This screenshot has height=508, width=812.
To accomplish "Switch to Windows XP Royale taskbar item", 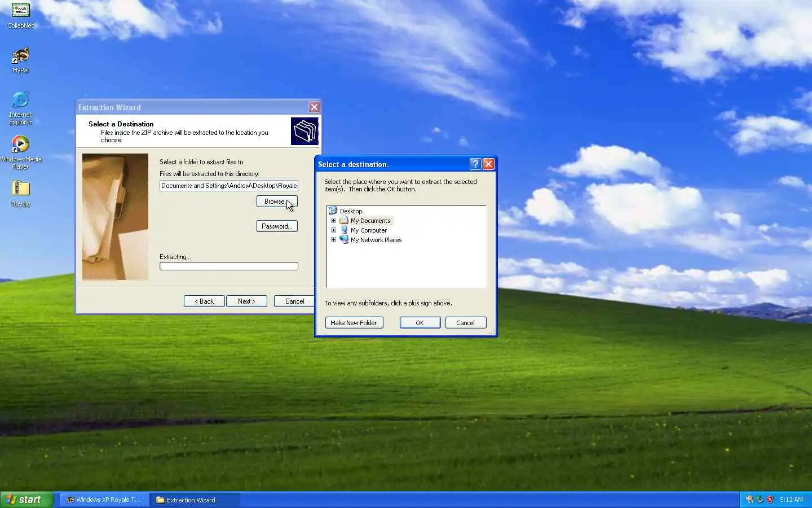I will pyautogui.click(x=105, y=500).
